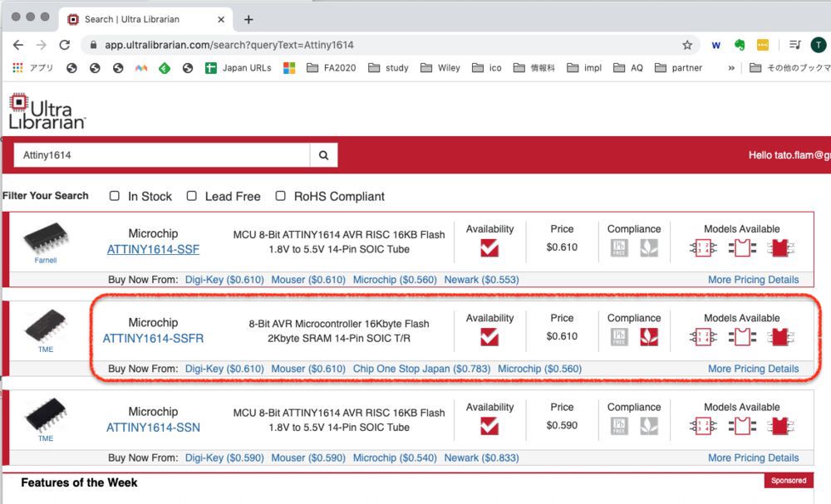Enable the In Stock filter checkbox
The height and width of the screenshot is (504, 831).
(x=114, y=196)
